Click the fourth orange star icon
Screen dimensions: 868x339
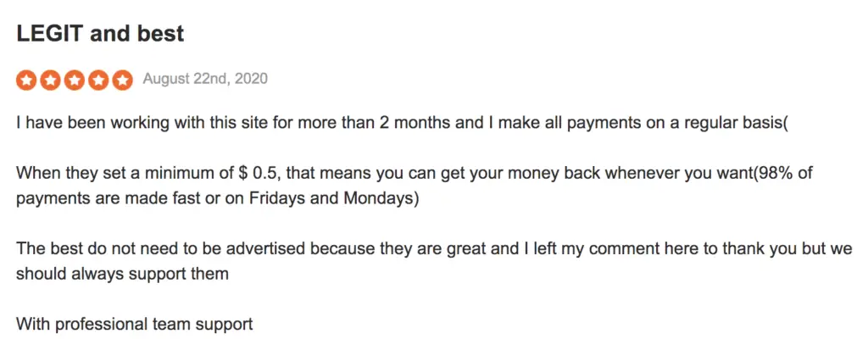point(98,80)
